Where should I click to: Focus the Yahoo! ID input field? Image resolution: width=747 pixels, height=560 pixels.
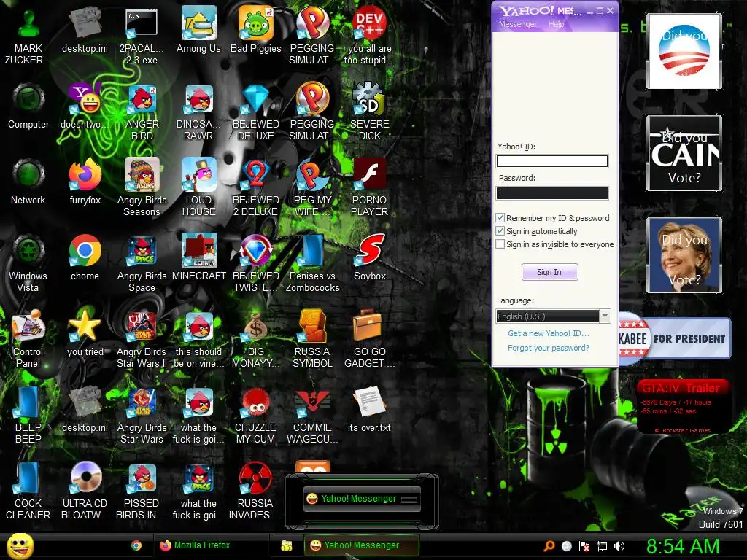click(552, 161)
